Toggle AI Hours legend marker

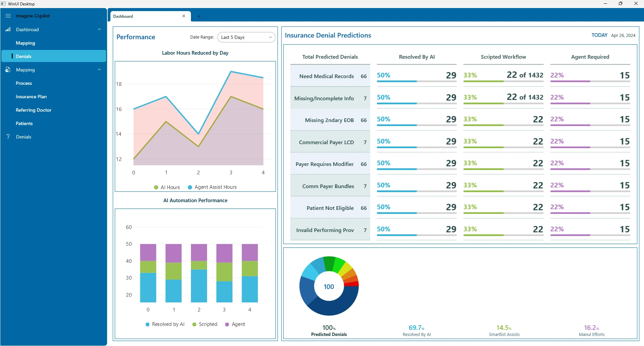156,187
